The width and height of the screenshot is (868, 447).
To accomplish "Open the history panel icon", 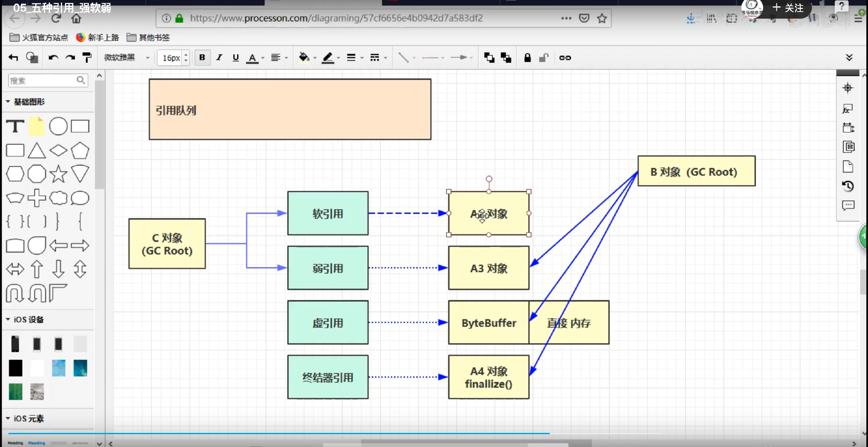I will pyautogui.click(x=848, y=186).
